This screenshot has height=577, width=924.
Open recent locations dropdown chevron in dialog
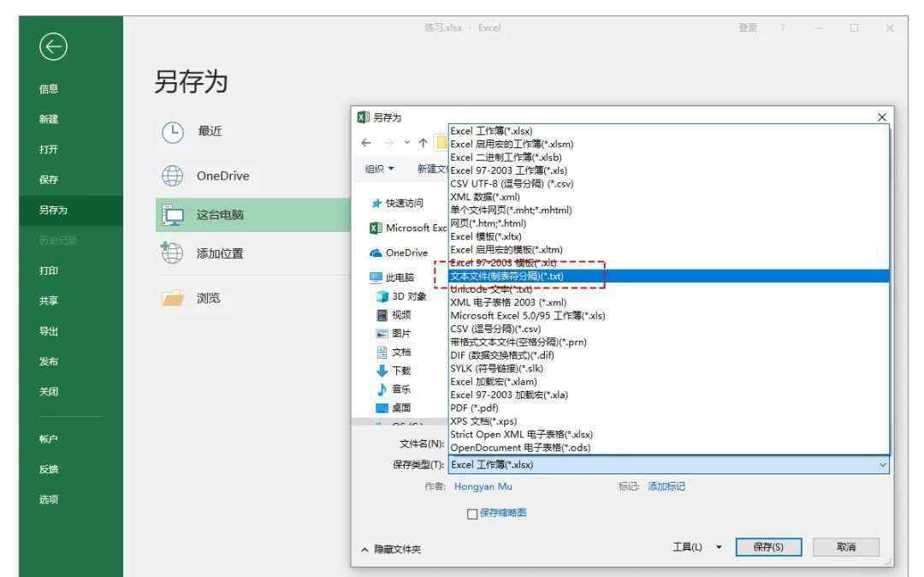click(406, 143)
